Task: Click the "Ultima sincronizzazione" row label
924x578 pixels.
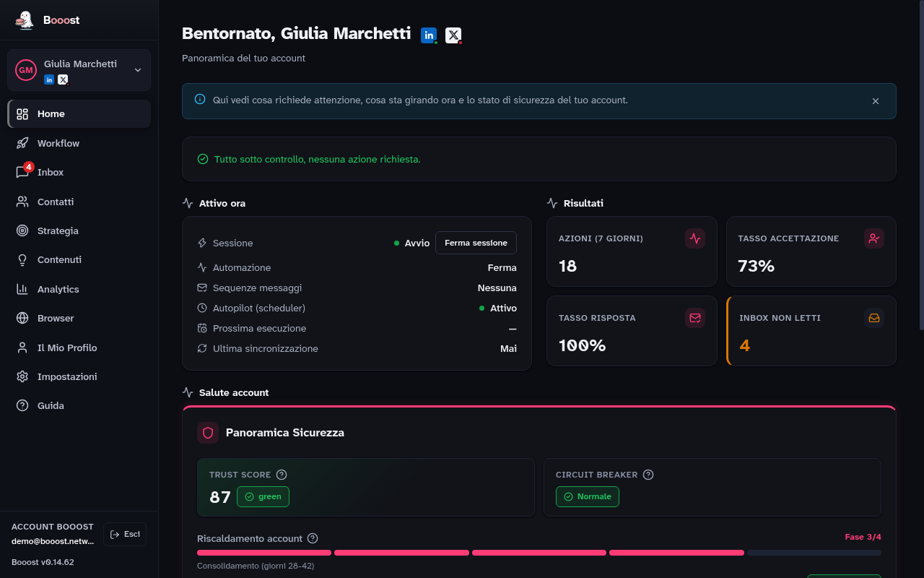Action: click(x=266, y=348)
